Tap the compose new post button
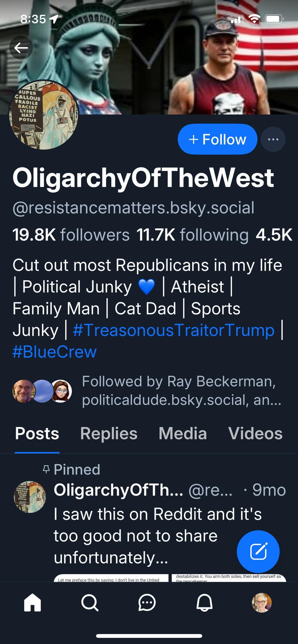The height and width of the screenshot is (644, 298). (258, 551)
